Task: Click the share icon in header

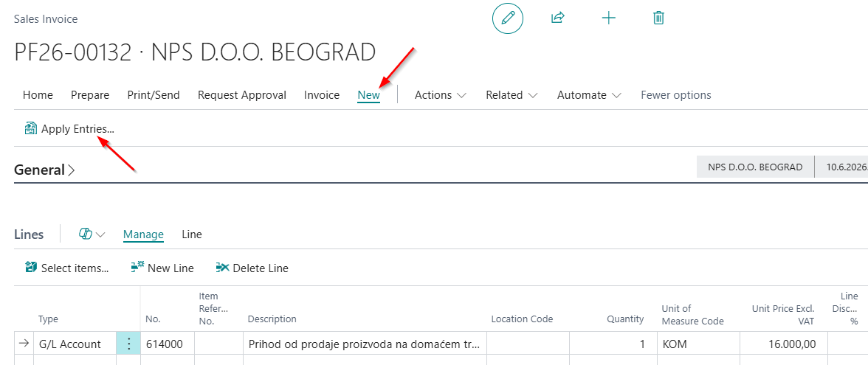Action: click(557, 18)
